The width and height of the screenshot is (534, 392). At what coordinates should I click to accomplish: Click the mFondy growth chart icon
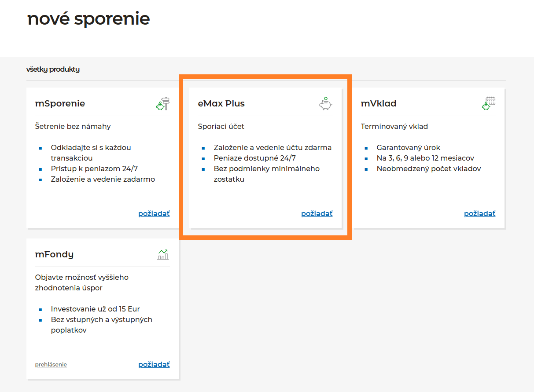[163, 254]
